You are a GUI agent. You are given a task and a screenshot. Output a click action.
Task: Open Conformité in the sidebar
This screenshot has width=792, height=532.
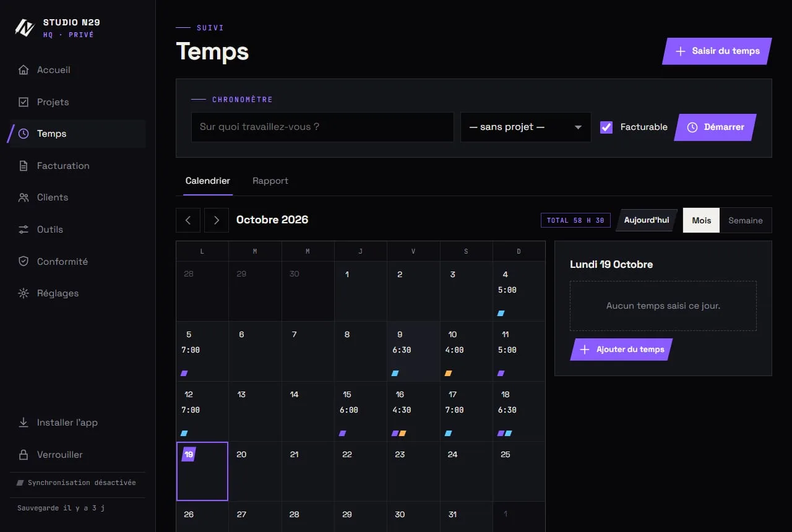[x=78, y=262]
